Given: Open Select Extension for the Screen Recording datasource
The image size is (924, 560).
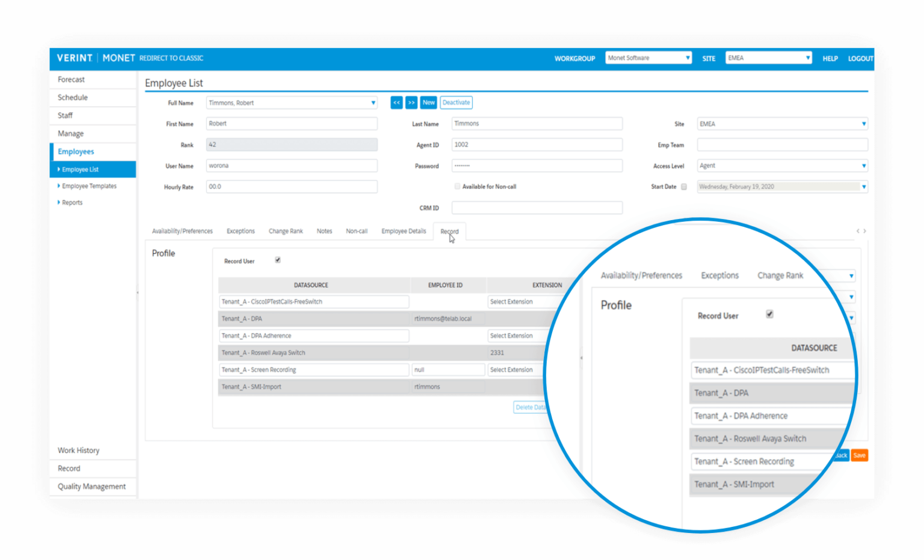Looking at the screenshot, I should 514,369.
